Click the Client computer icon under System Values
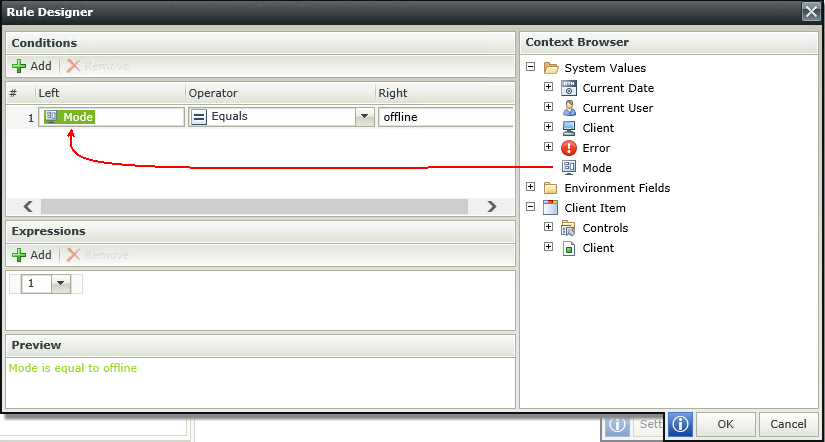 tap(569, 128)
